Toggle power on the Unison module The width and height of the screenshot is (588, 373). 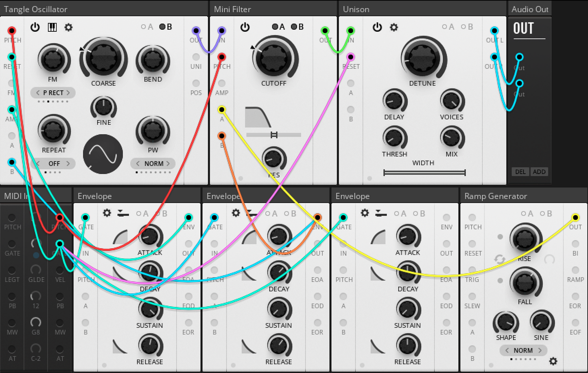(x=377, y=27)
